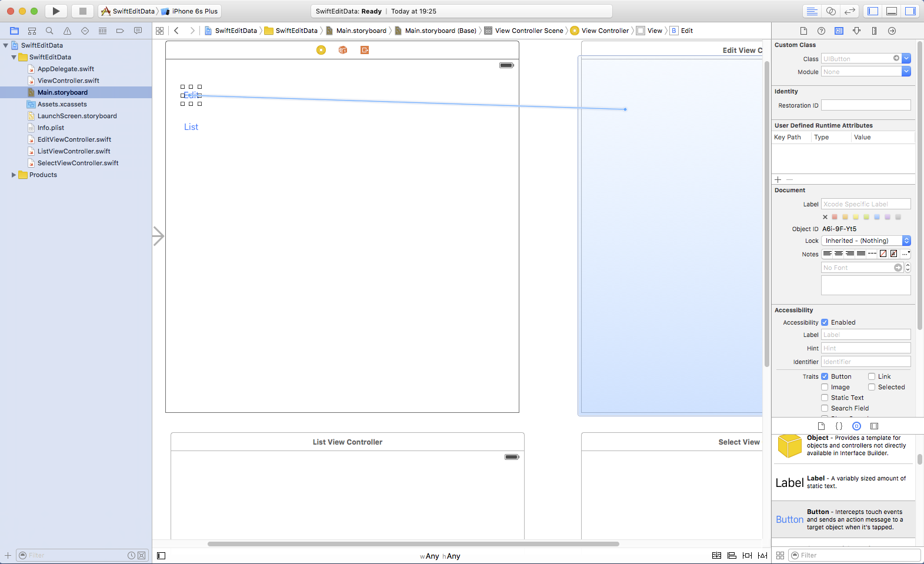This screenshot has width=924, height=564.
Task: Open the Find navigator
Action: click(x=49, y=31)
